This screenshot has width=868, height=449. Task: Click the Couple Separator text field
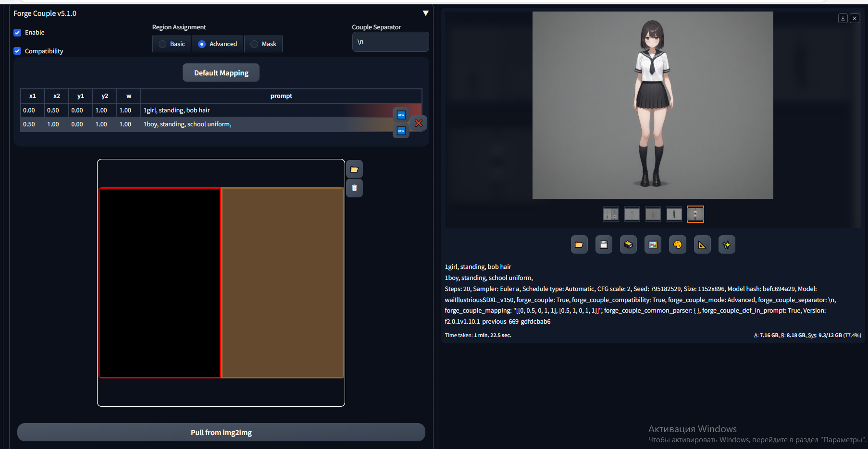(390, 42)
